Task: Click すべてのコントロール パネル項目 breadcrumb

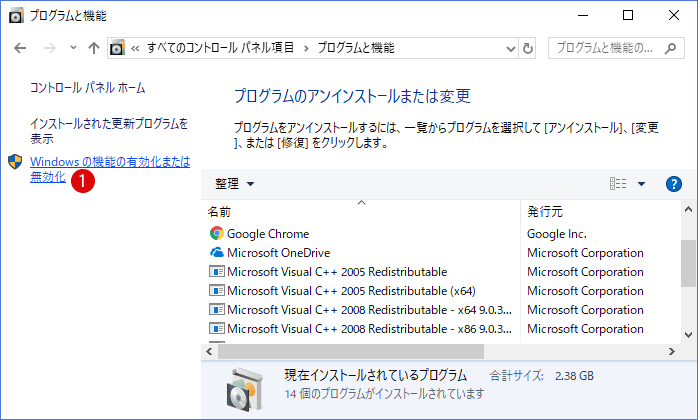Action: (x=221, y=48)
